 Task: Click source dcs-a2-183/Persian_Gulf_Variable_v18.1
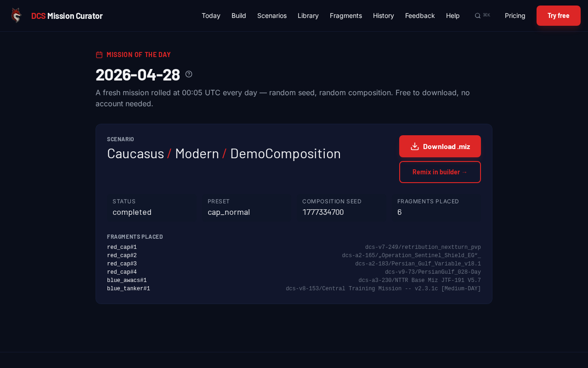(418, 264)
